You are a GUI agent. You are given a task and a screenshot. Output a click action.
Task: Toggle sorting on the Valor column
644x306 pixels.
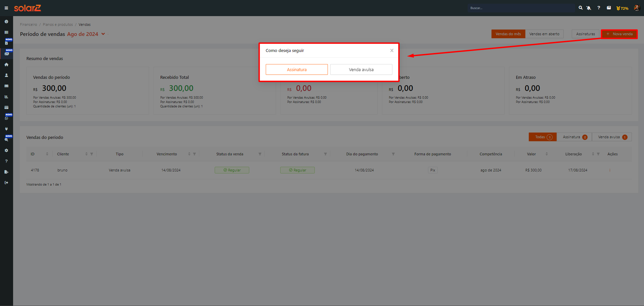547,154
